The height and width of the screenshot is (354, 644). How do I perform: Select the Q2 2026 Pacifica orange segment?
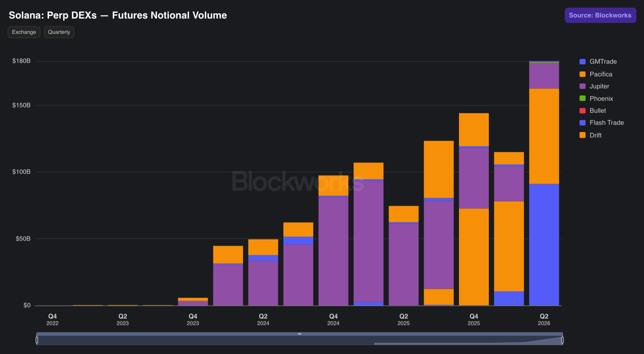pos(544,136)
